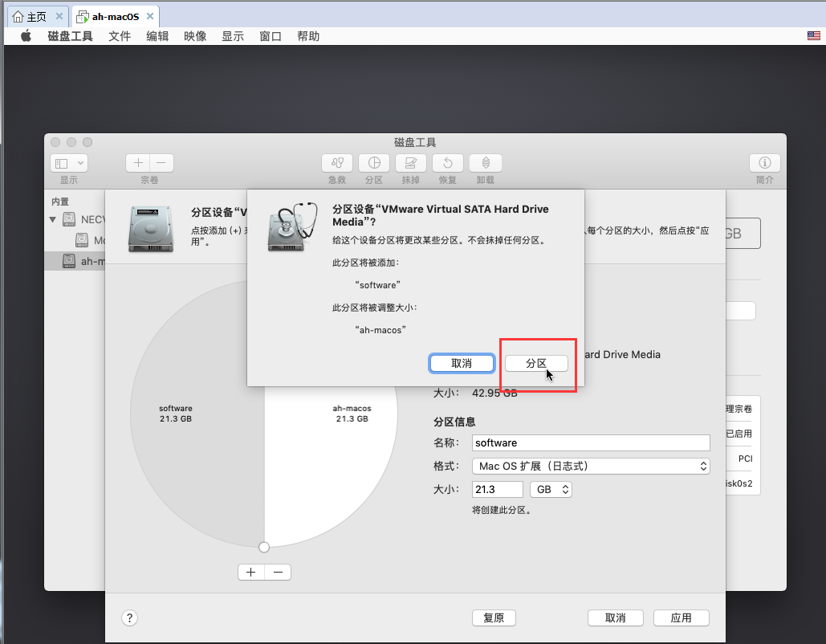Click the First Aid (急救) toolbar icon
Screen dimensions: 826x644
pyautogui.click(x=338, y=163)
